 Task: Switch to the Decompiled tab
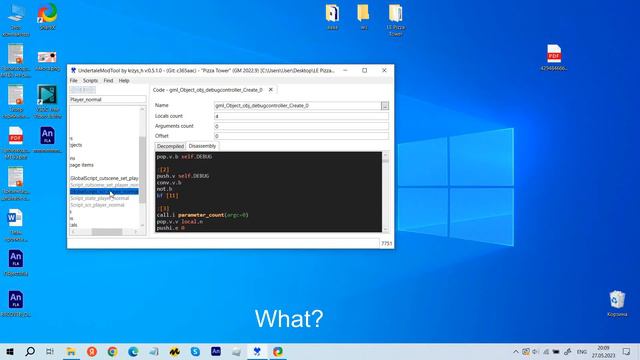point(170,146)
